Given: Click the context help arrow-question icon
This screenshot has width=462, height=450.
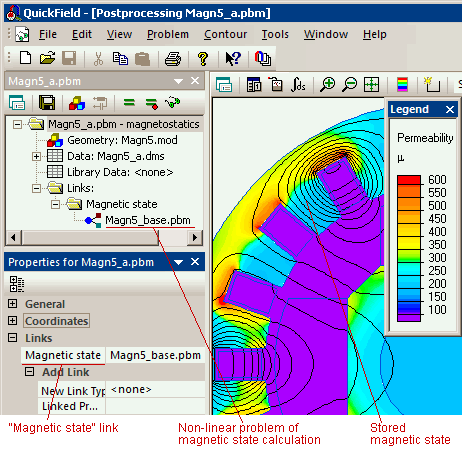Looking at the screenshot, I should (233, 58).
